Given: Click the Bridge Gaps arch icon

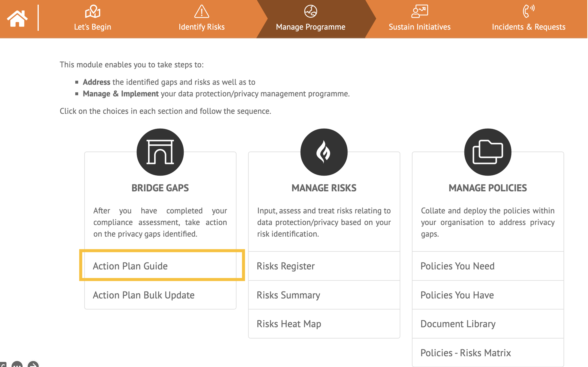Looking at the screenshot, I should pos(160,152).
